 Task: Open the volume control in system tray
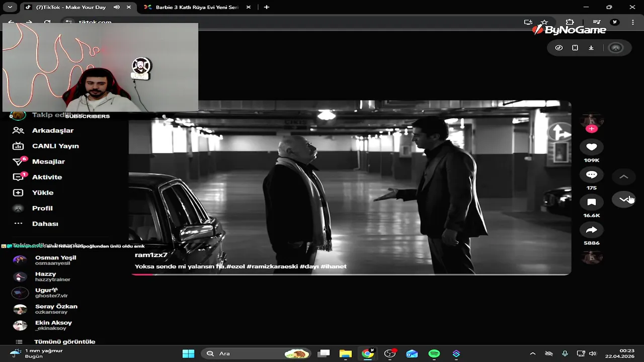pos(593,353)
